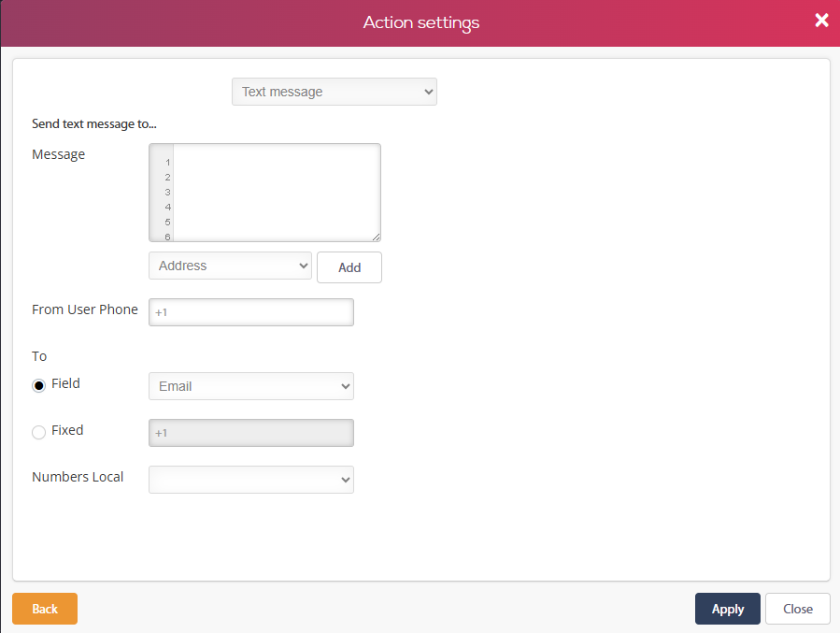Click the Field label text

point(65,383)
